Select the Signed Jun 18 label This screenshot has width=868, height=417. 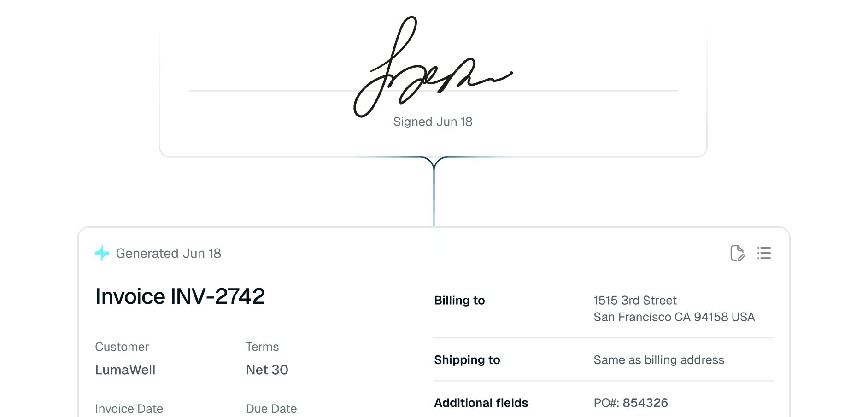click(433, 122)
